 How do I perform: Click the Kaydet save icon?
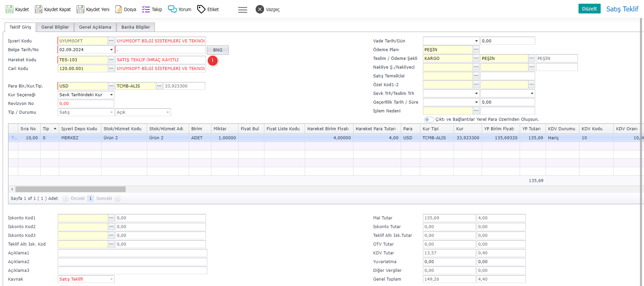pos(9,9)
